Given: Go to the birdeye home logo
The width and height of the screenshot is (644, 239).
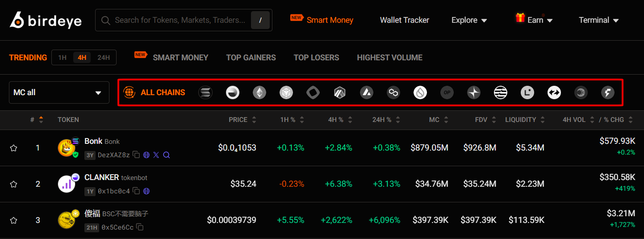Looking at the screenshot, I should coord(46,20).
